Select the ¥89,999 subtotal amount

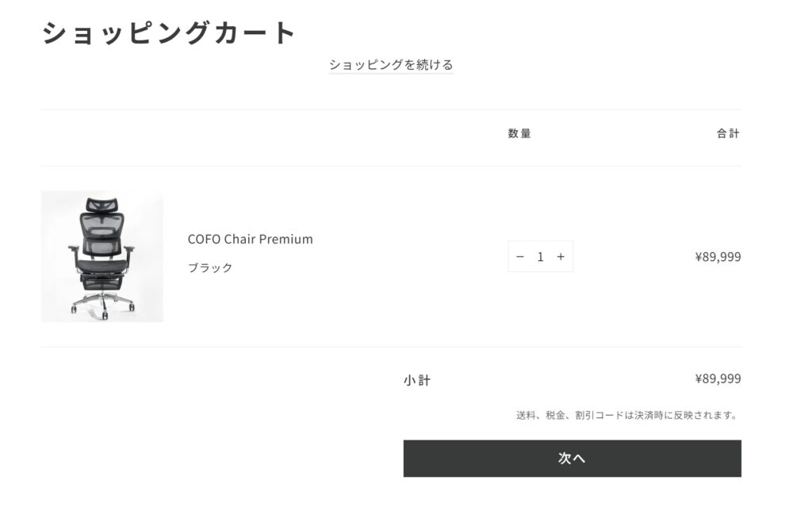717,379
